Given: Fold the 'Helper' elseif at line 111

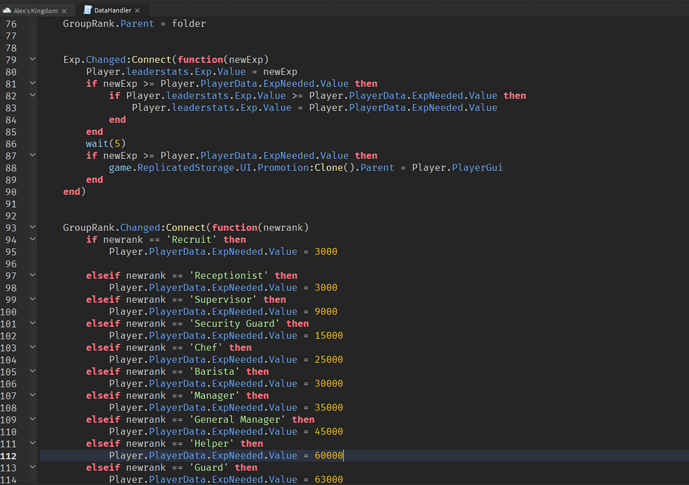Looking at the screenshot, I should click(x=32, y=444).
